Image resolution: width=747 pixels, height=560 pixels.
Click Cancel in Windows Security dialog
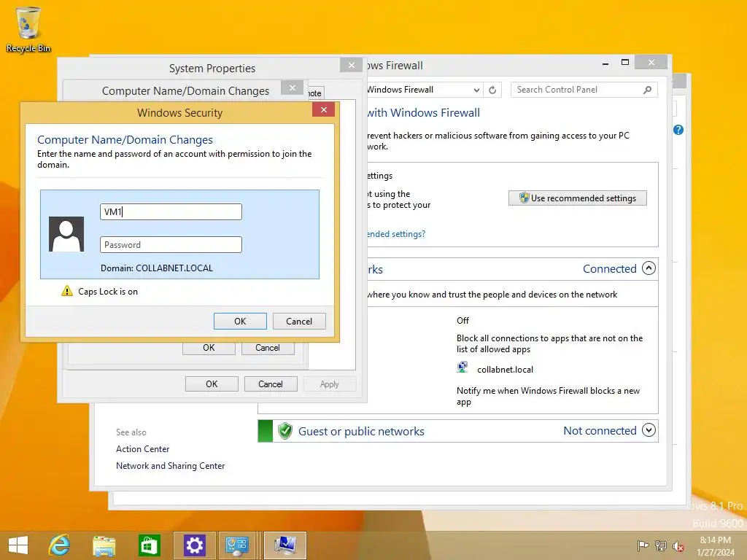click(299, 322)
